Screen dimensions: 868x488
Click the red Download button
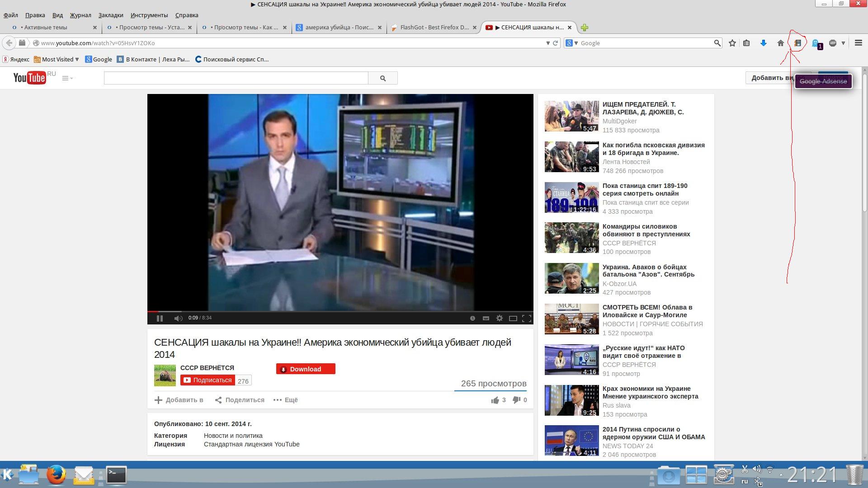coord(306,369)
